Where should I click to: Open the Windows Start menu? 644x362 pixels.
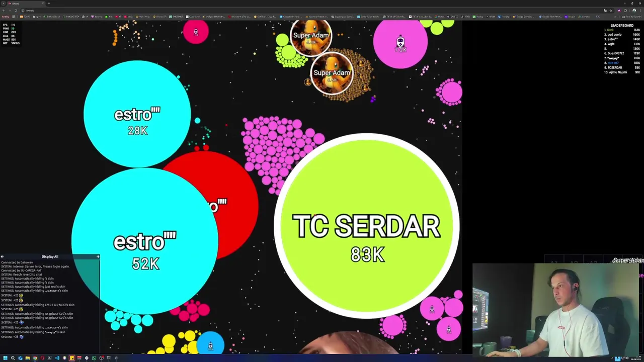tap(6, 358)
